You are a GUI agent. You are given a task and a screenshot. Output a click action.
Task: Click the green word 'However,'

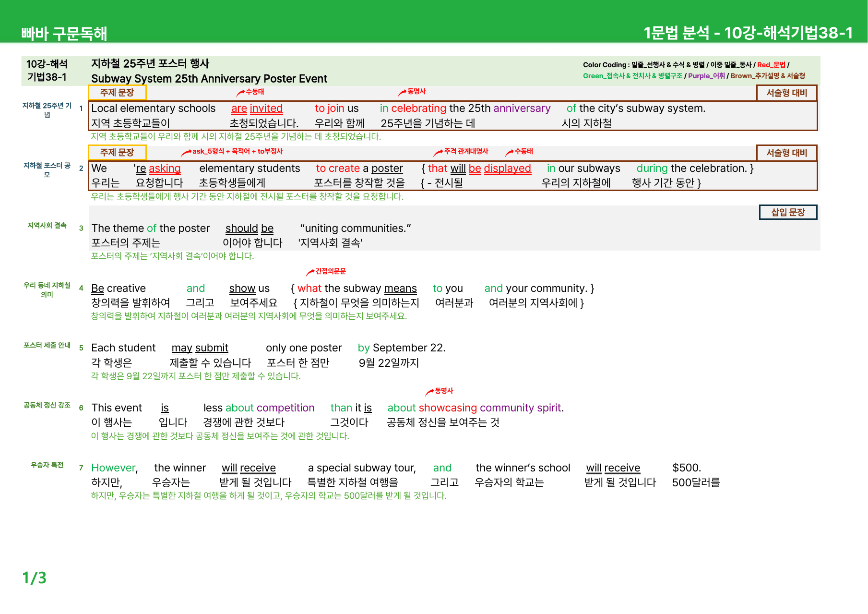point(115,468)
